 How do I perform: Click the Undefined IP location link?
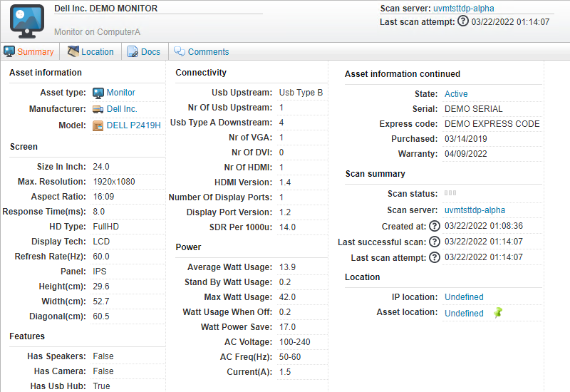[464, 297]
